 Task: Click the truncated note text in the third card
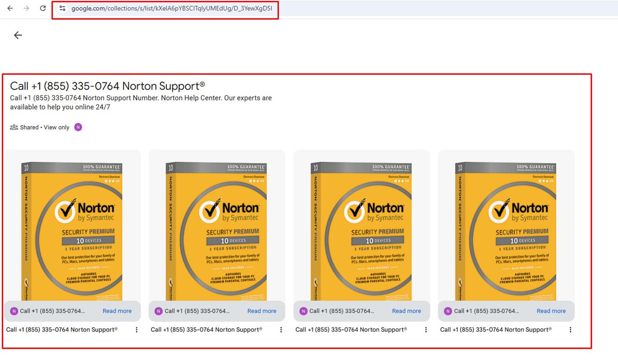click(x=342, y=311)
